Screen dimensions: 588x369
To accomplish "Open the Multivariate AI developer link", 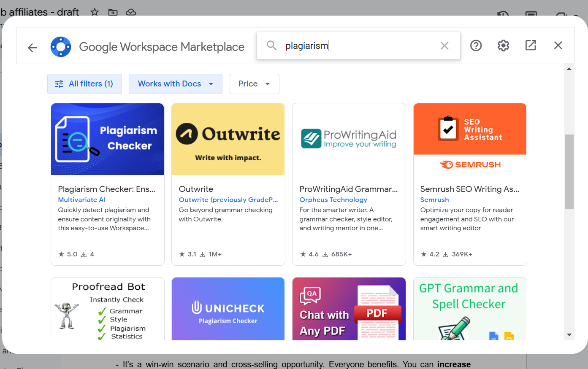I will click(82, 200).
